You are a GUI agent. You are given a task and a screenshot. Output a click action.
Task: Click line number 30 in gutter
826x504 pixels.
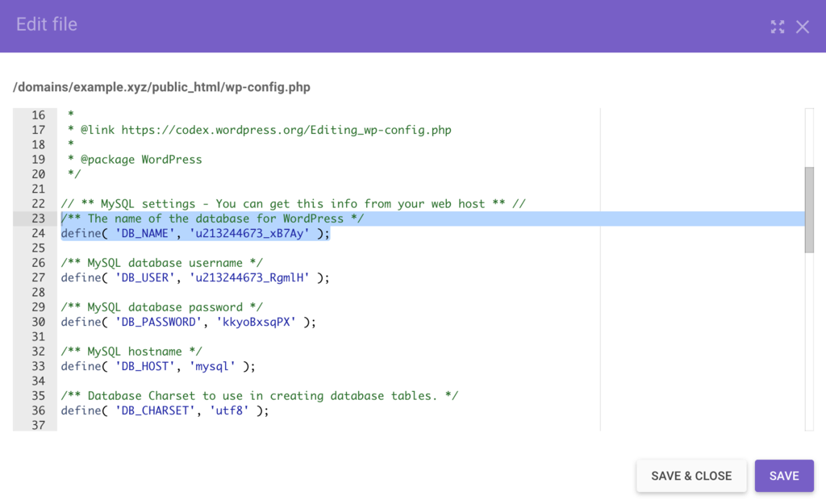39,322
